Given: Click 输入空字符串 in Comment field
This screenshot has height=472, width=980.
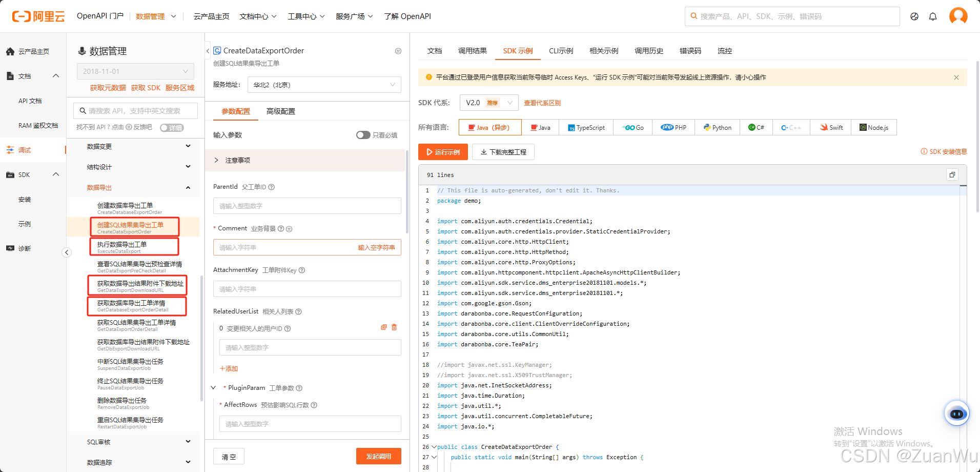Looking at the screenshot, I should [x=377, y=248].
